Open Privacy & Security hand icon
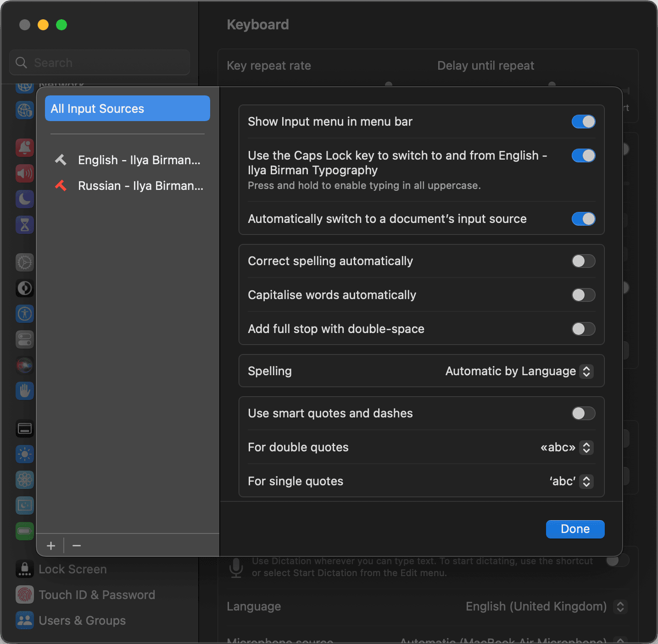 coord(25,391)
